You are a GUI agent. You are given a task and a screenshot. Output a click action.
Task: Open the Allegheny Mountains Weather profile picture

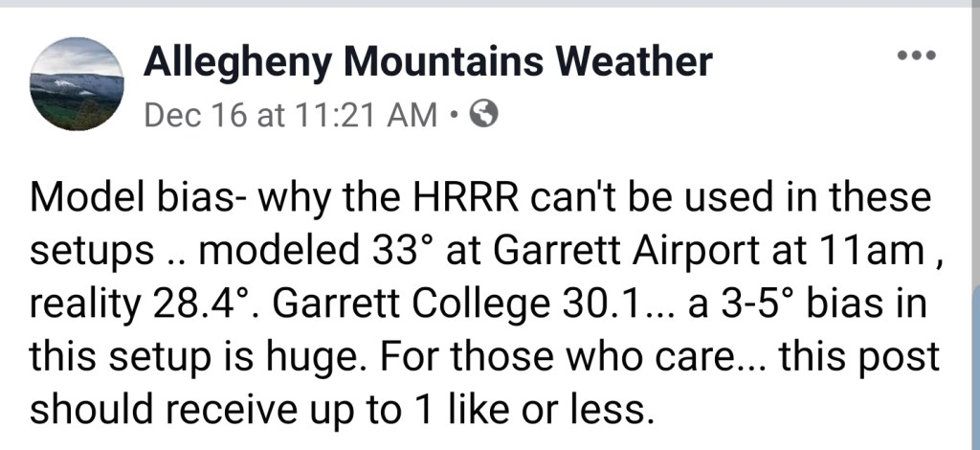(77, 89)
